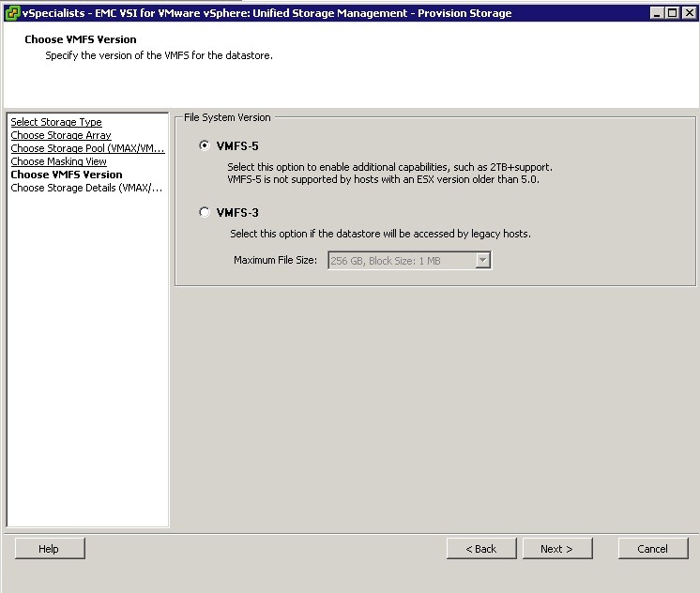Select Choose Storage Details in wizard steps

(x=86, y=188)
